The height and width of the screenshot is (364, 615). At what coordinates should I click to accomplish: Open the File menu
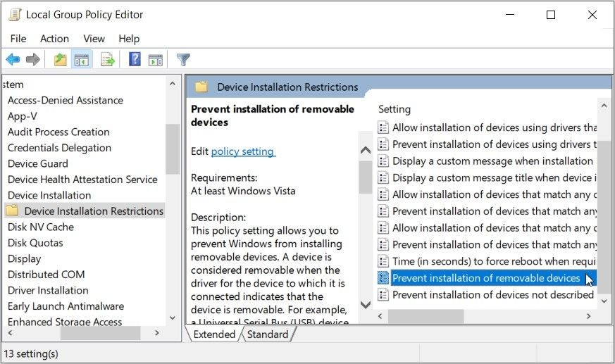coord(18,39)
